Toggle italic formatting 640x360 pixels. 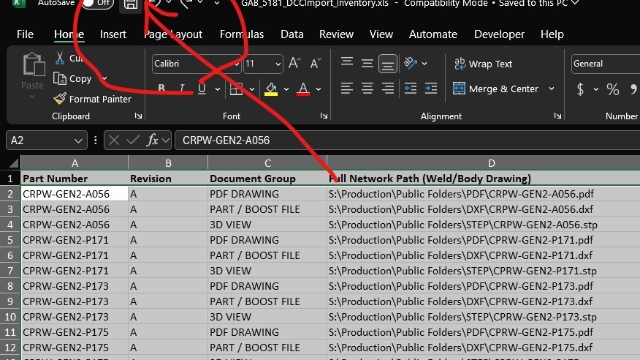[x=182, y=88]
